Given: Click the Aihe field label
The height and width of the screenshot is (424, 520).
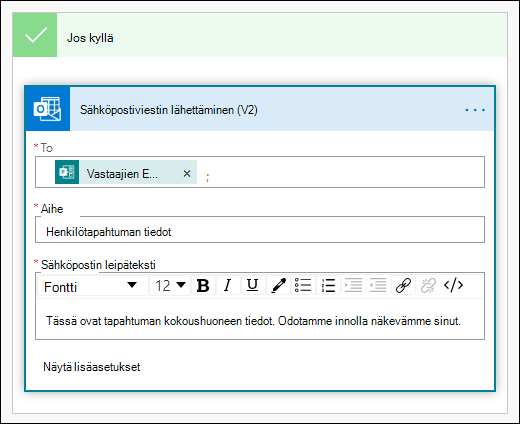Looking at the screenshot, I should tap(52, 209).
